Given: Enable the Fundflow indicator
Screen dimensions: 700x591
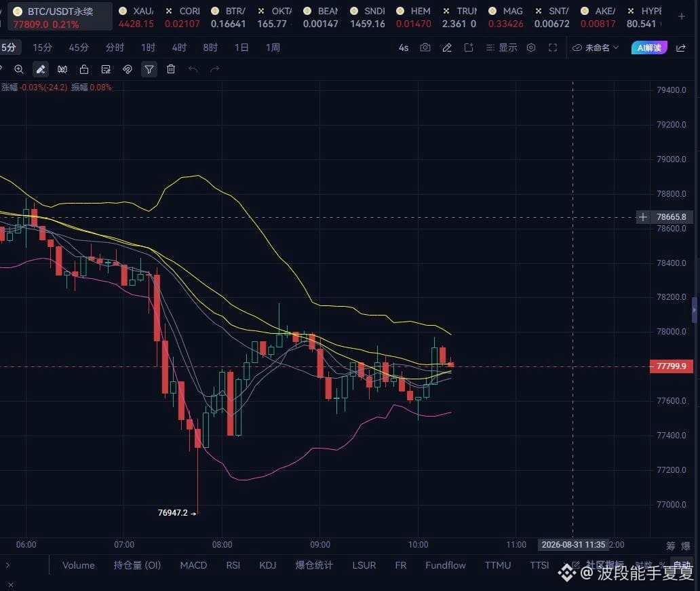Looking at the screenshot, I should [x=446, y=565].
